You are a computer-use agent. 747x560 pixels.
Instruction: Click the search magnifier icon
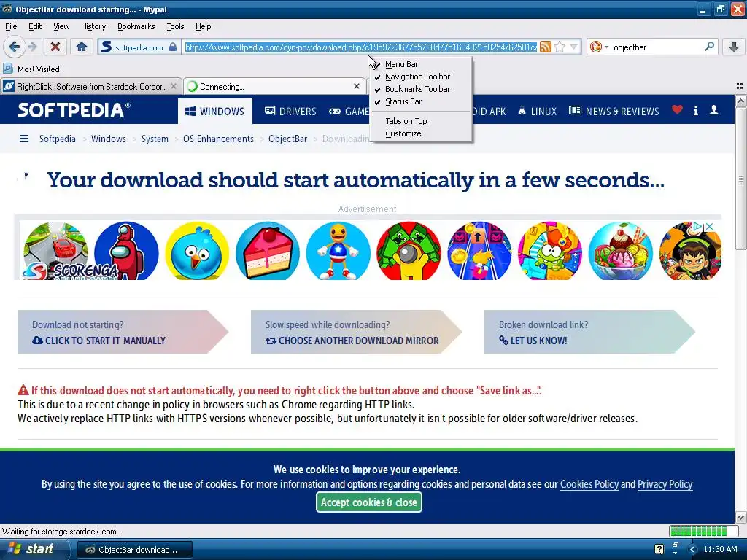pyautogui.click(x=709, y=47)
